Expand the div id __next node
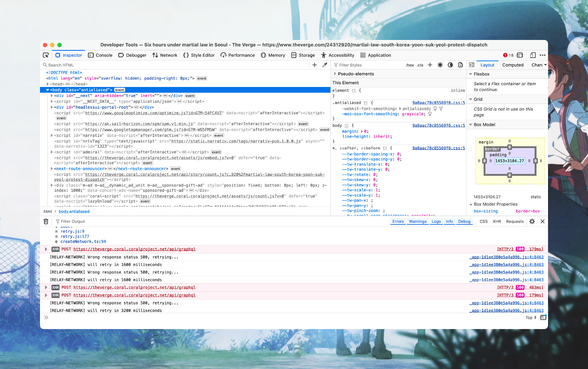Viewport: 588px width, 369px height. pyautogui.click(x=52, y=96)
